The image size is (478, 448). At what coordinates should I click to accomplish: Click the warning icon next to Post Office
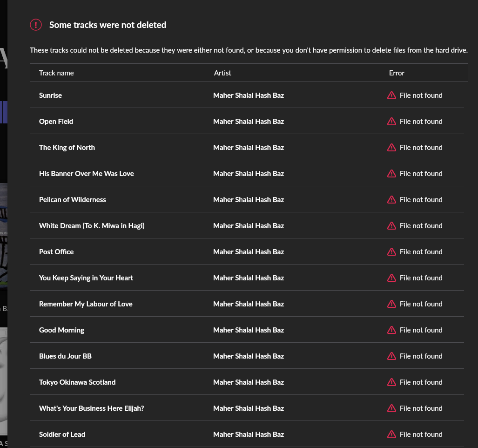pos(391,252)
